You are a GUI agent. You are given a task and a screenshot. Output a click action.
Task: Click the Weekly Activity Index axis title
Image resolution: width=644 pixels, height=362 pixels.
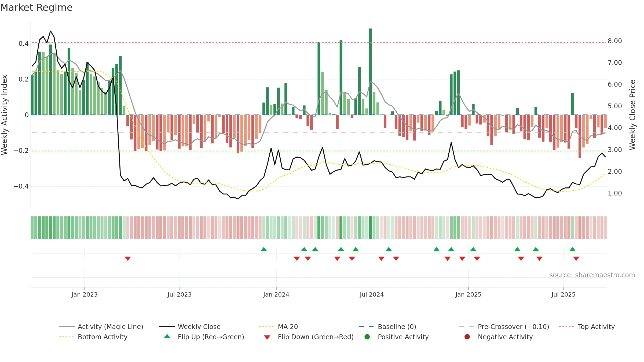[4, 115]
